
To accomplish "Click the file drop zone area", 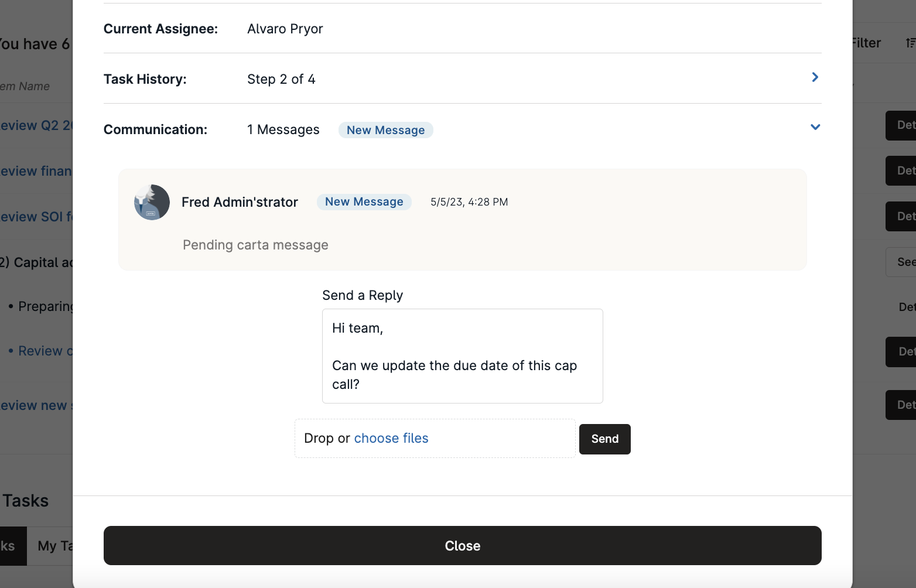I will [x=328, y=437].
